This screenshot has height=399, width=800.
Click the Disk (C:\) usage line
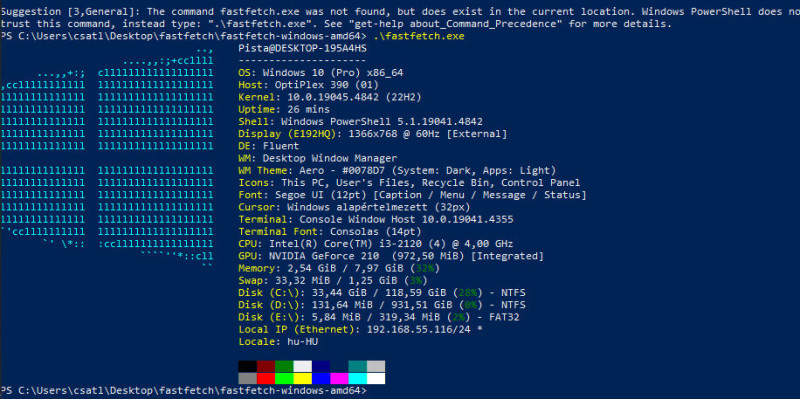[x=382, y=293]
